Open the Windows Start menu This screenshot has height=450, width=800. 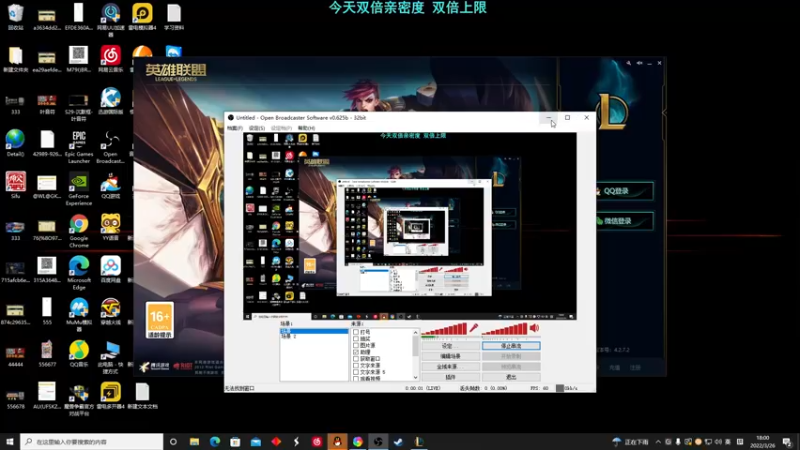(x=10, y=442)
